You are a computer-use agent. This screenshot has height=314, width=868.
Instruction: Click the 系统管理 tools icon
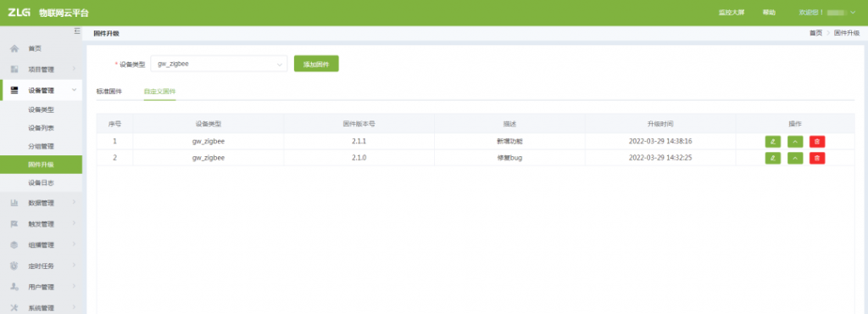pos(14,308)
